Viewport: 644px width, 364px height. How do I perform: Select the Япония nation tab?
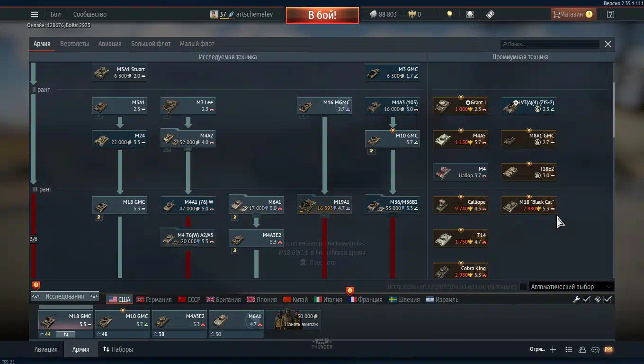262,300
